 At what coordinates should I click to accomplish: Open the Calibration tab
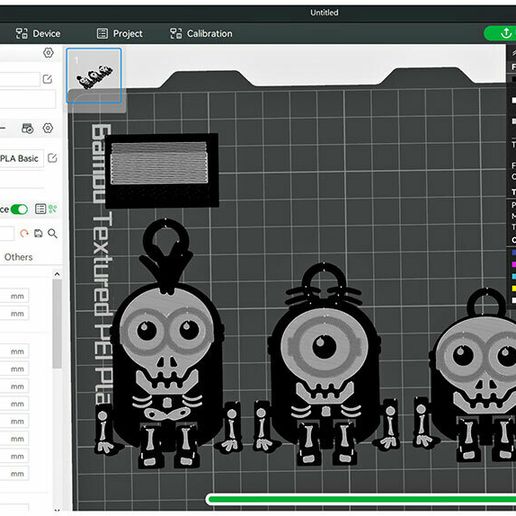(x=201, y=34)
